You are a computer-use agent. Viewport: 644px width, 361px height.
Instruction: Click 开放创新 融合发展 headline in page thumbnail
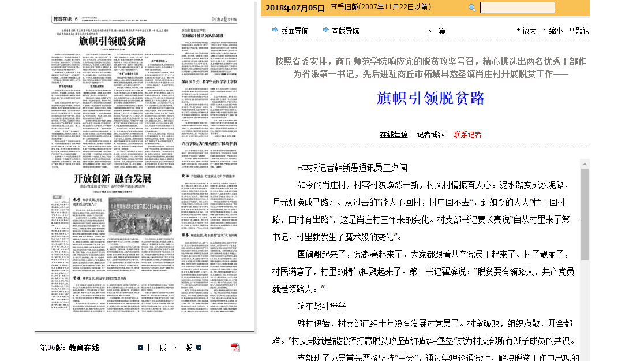113,178
